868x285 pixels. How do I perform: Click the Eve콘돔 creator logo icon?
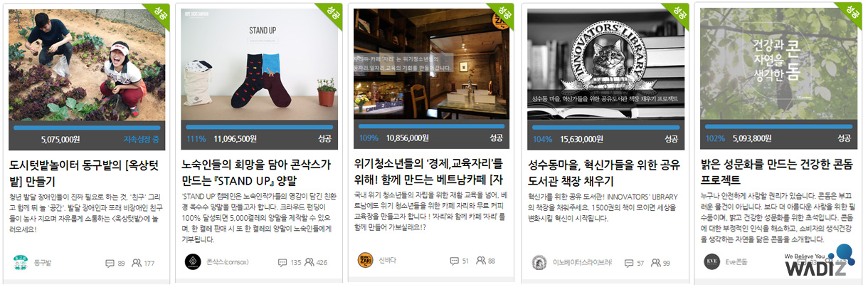[712, 262]
